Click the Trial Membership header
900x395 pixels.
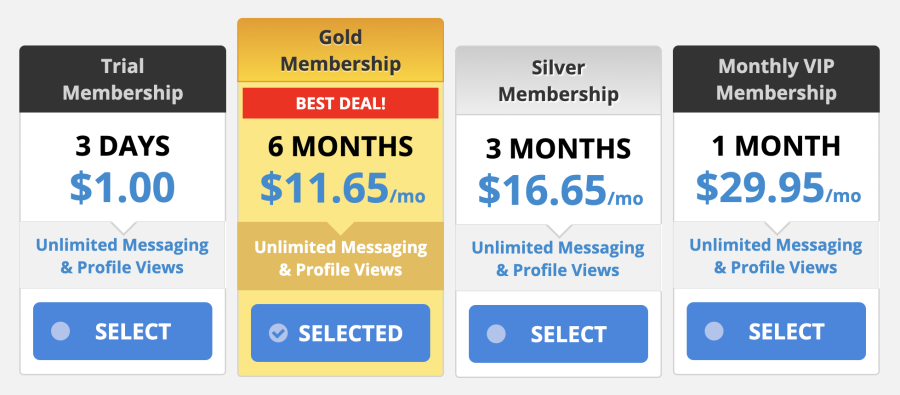coord(122,79)
